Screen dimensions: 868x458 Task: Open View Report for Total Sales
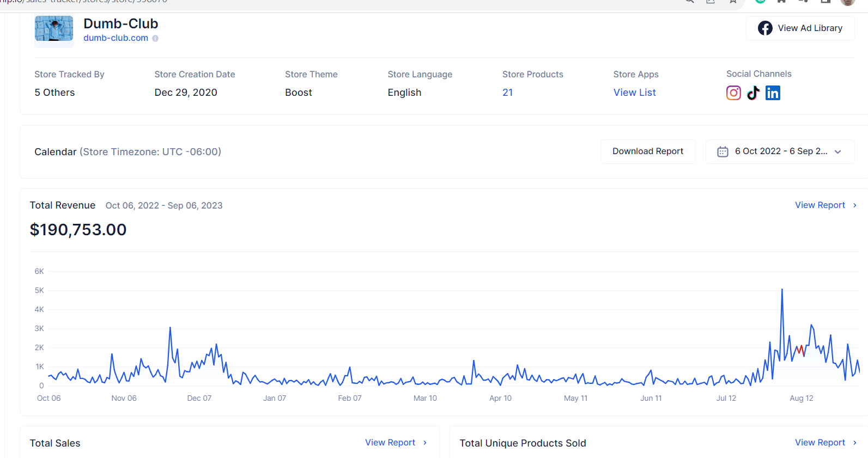tap(390, 443)
